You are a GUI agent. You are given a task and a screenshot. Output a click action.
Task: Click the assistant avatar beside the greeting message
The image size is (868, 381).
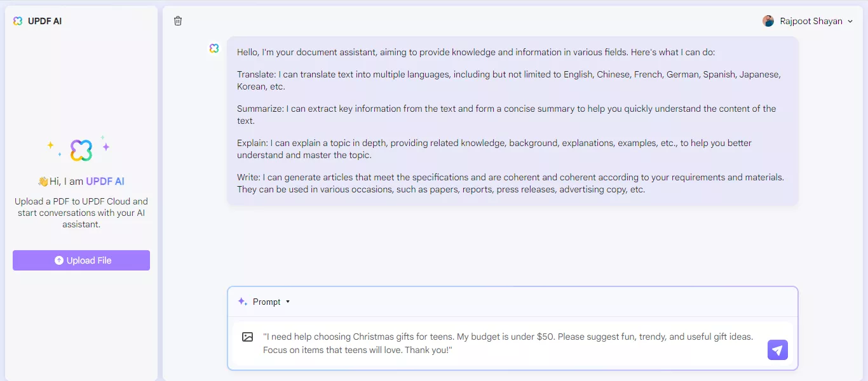(214, 48)
